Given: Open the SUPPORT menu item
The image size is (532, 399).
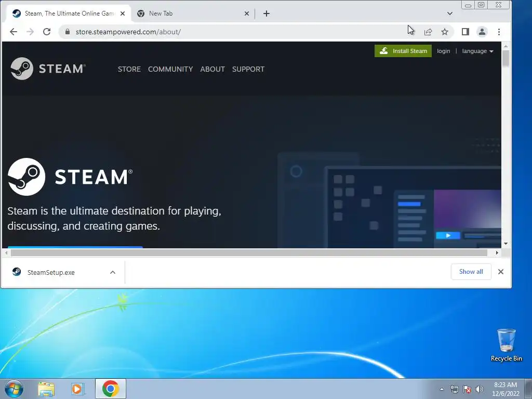Looking at the screenshot, I should [x=248, y=69].
